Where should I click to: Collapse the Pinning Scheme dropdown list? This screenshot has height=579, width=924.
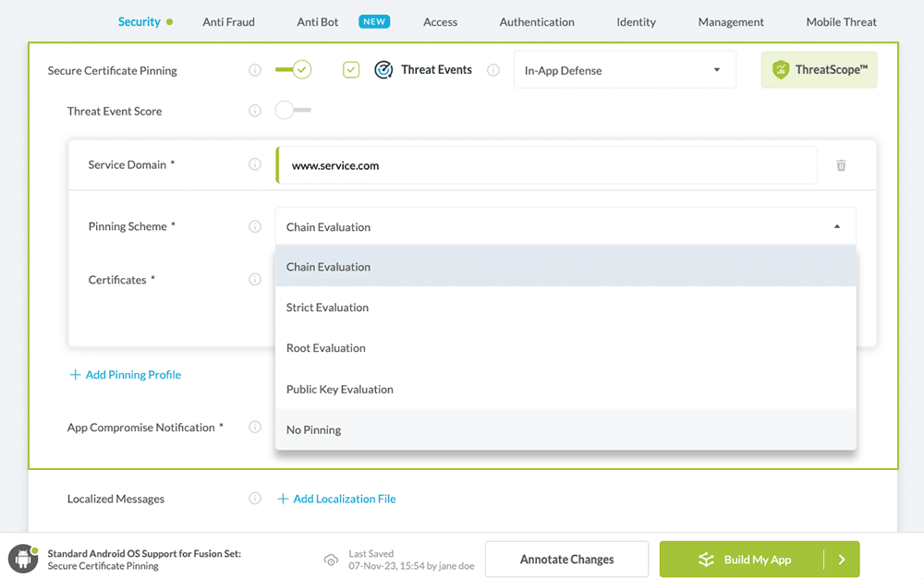(x=837, y=225)
